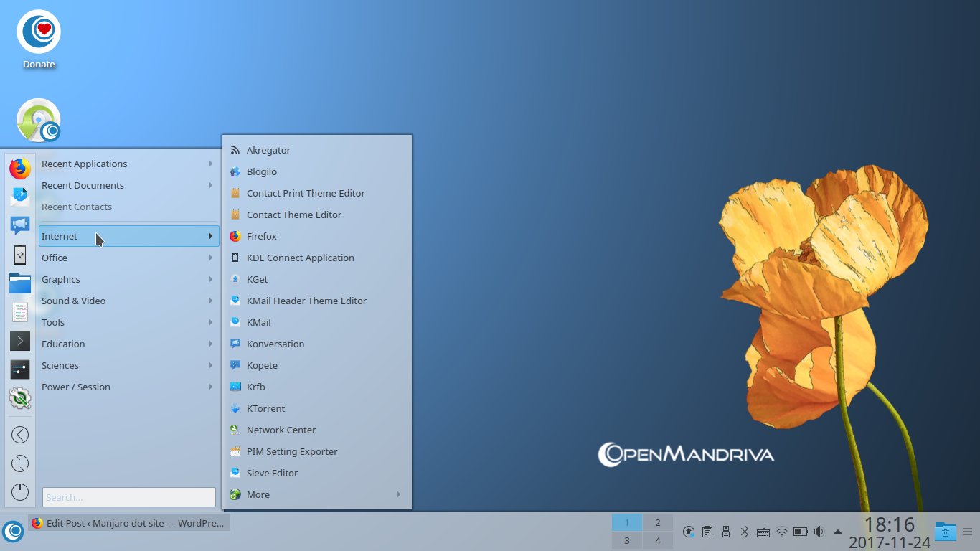The height and width of the screenshot is (551, 980).
Task: Open the removable devices tray icon
Action: [726, 532]
